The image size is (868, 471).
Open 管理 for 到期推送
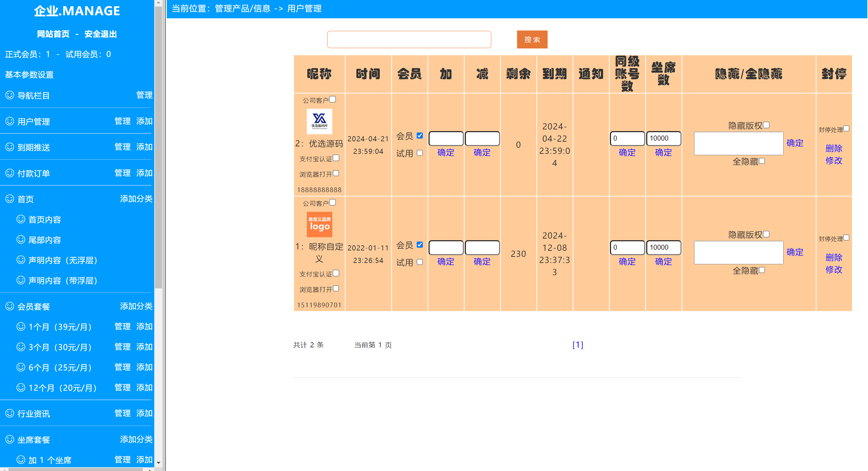click(x=122, y=147)
